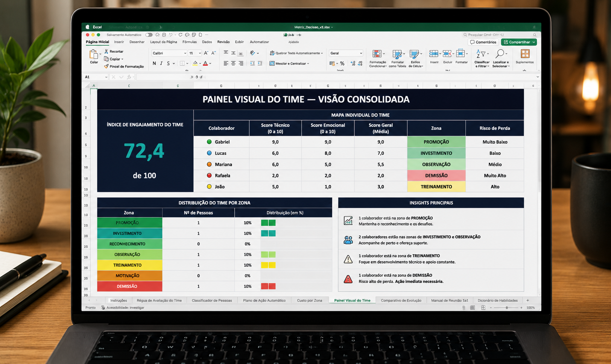Click the underline S button
Screen dimensions: 611x364
168,64
